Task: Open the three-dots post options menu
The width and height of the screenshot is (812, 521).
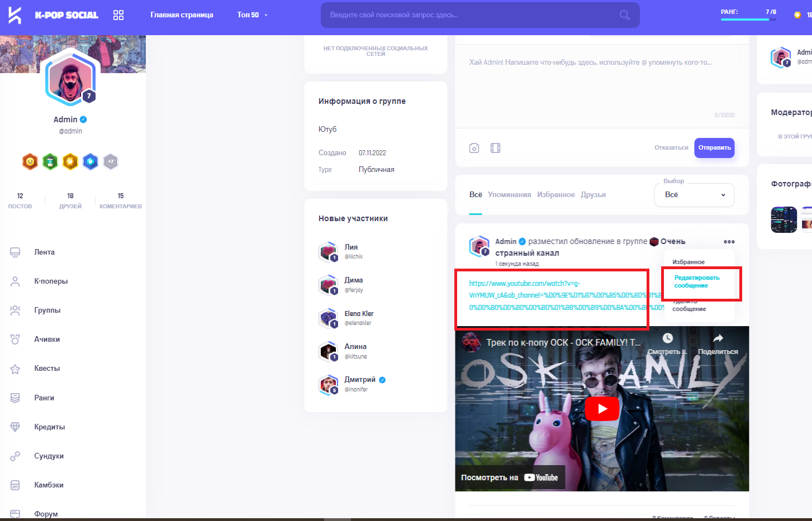Action: [x=729, y=242]
